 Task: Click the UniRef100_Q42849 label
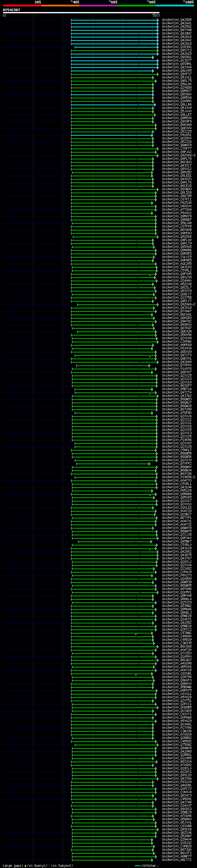coord(176,362)
